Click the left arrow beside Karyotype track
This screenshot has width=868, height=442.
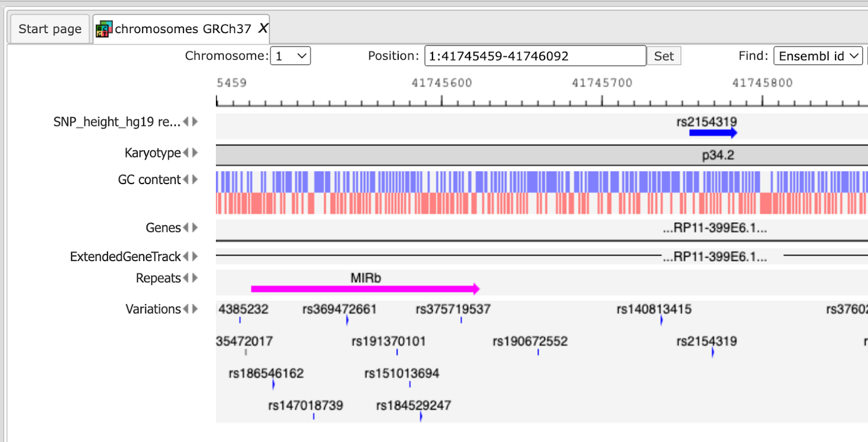186,153
